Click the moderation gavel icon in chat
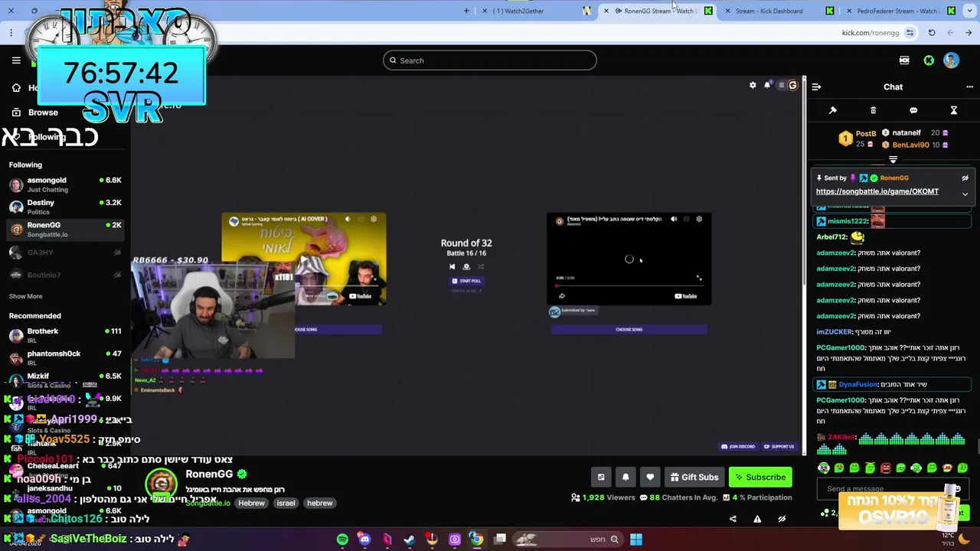This screenshot has width=980, height=551. coord(833,110)
